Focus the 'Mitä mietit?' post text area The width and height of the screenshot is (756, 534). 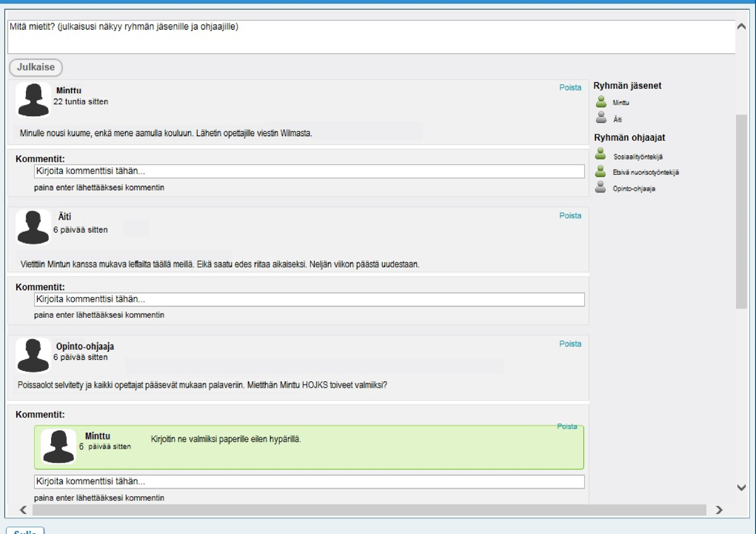coord(371,37)
